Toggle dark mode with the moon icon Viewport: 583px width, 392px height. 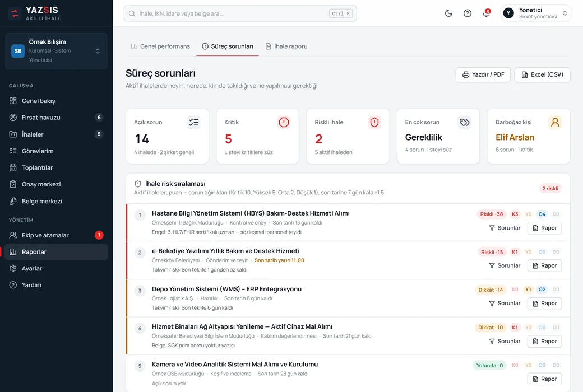448,13
